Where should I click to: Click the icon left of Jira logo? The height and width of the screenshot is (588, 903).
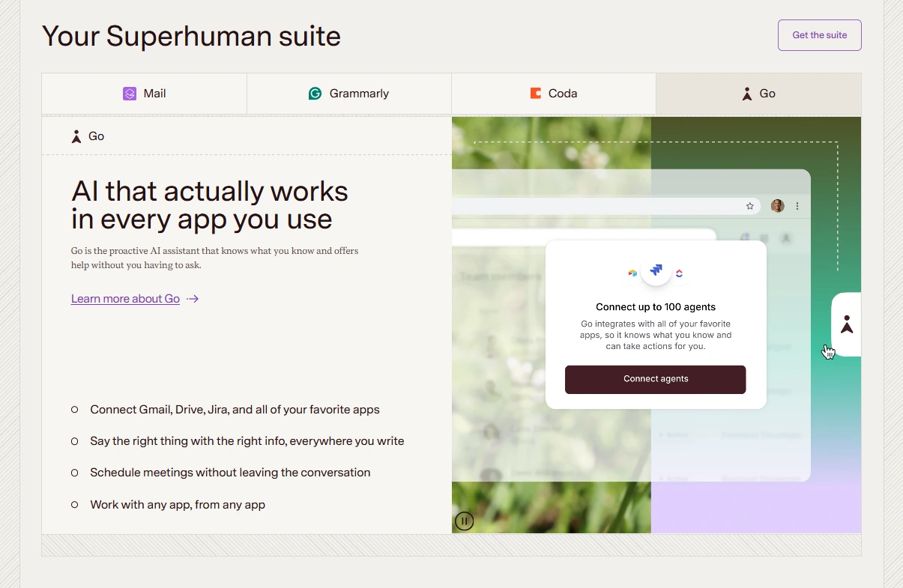632,273
